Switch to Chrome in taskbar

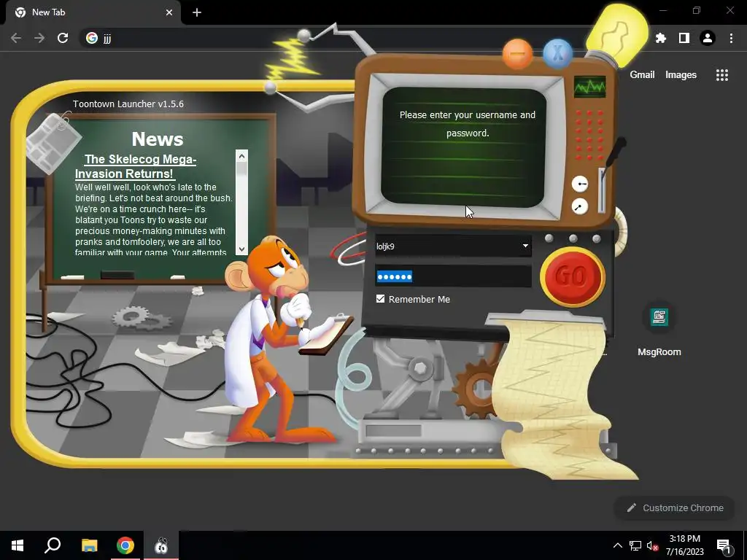point(125,545)
